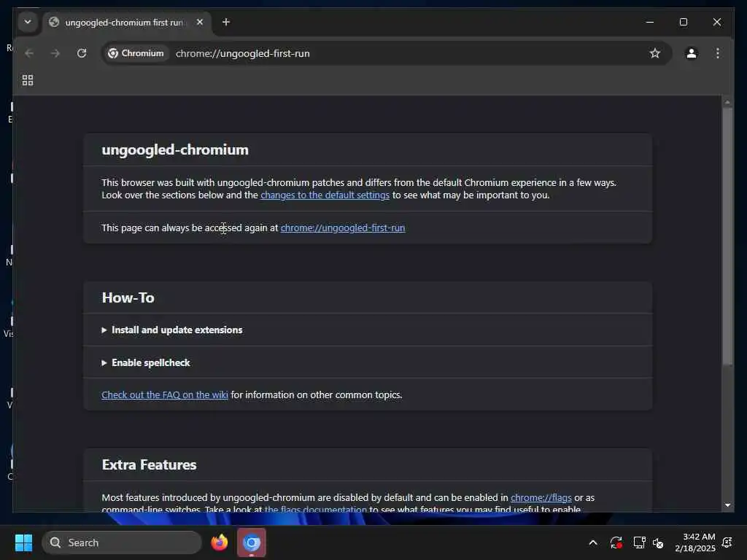Select the ungoogled-chromium first run tab
747x560 pixels.
point(127,23)
